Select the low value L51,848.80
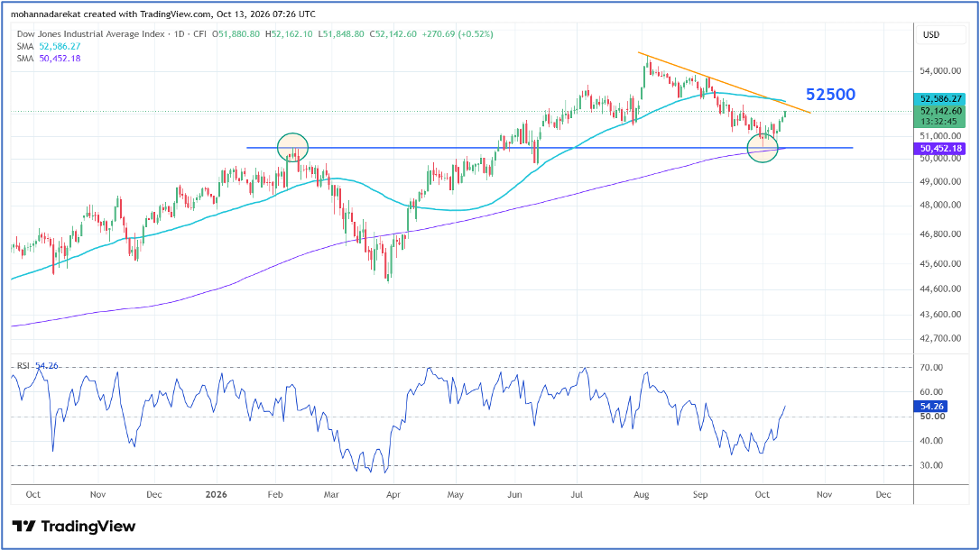This screenshot has height=550, width=980. click(341, 34)
